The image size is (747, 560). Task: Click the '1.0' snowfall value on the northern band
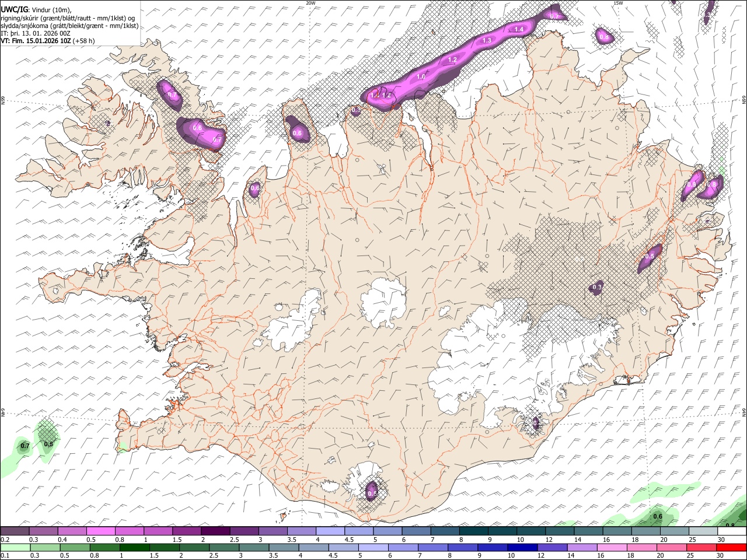click(421, 77)
